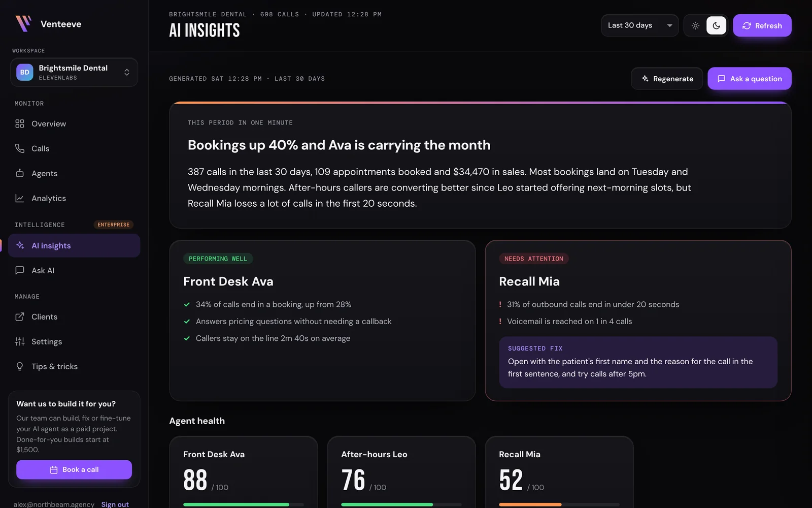812x508 pixels.
Task: Click the headline Bookings up 40%
Action: point(339,145)
